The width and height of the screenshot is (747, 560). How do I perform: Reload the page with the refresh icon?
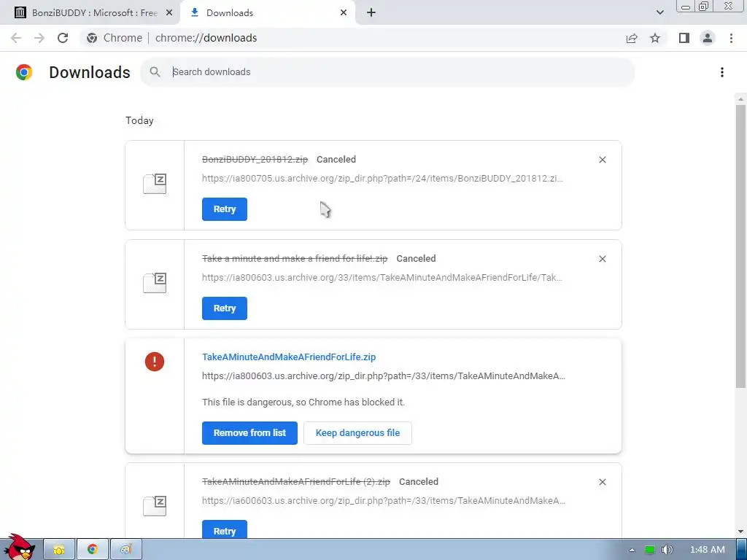pyautogui.click(x=63, y=38)
